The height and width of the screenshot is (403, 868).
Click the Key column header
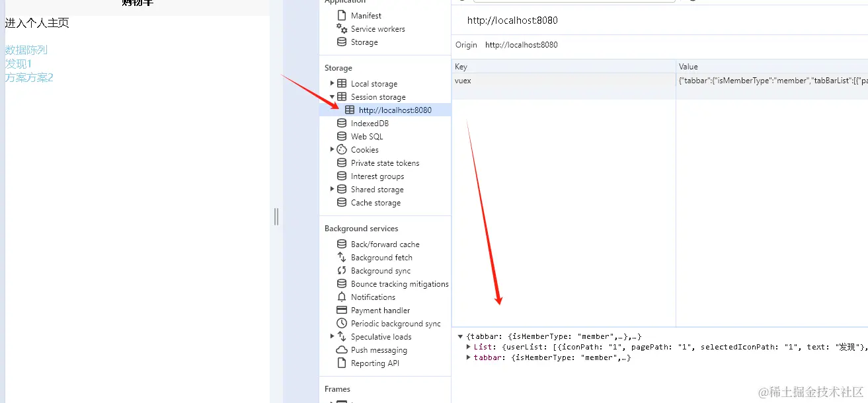(564, 67)
